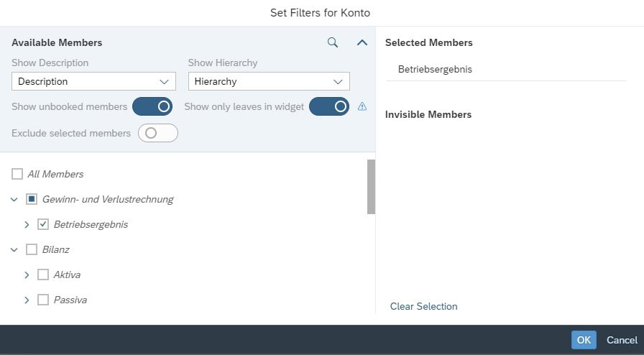Screen dimensions: 644x355
Task: Disable Show only leaves in widget
Action: [x=331, y=106]
